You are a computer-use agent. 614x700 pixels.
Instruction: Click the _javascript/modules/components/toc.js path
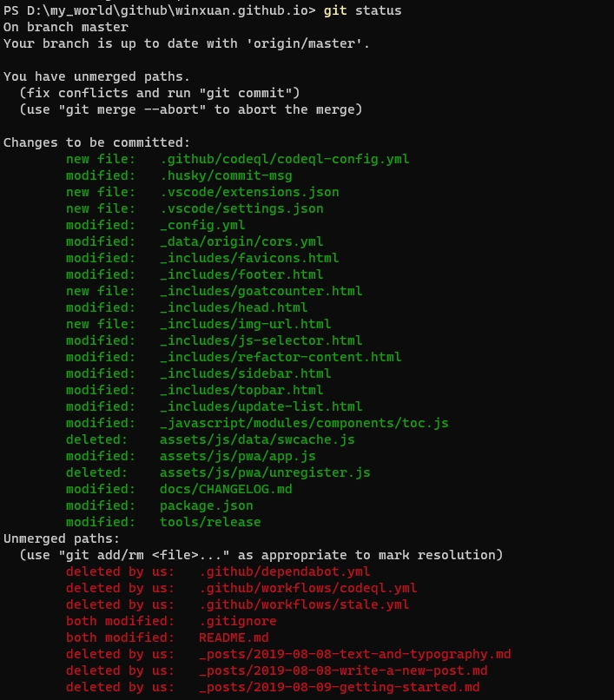[x=304, y=423]
